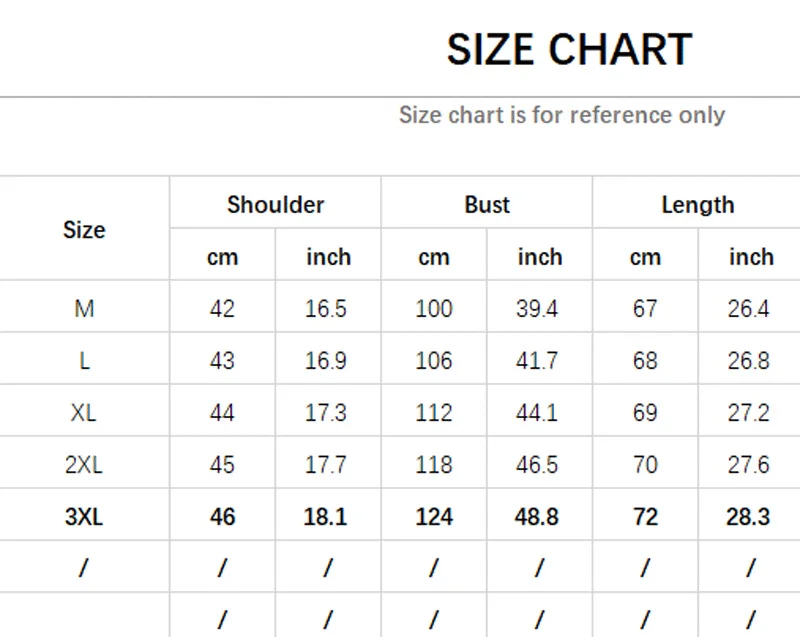
Task: Click the SIZE CHART title
Action: (569, 50)
